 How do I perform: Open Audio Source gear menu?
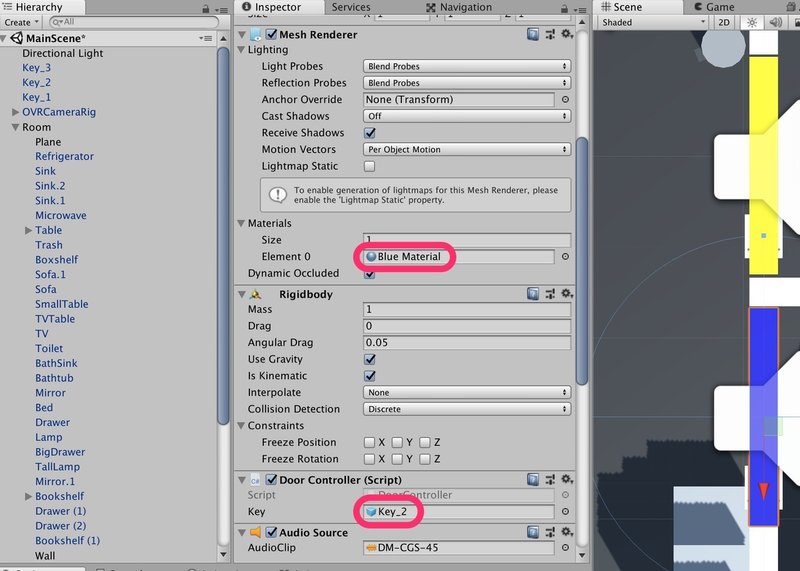pos(566,532)
